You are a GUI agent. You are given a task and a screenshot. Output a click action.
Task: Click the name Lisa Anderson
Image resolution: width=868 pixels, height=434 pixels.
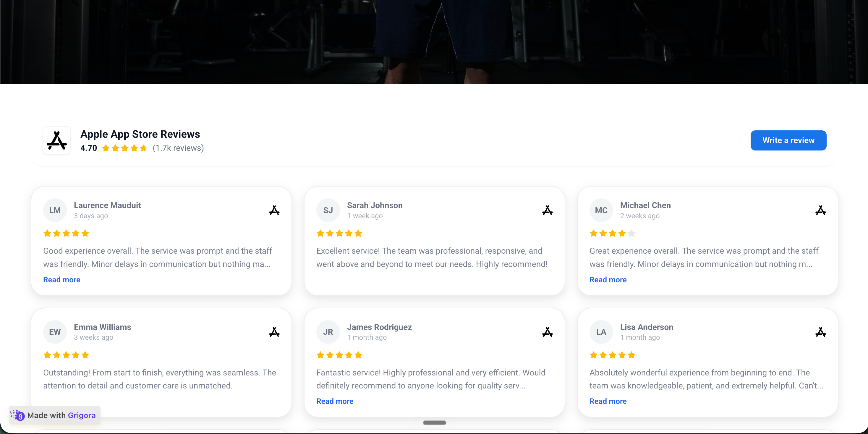click(647, 327)
